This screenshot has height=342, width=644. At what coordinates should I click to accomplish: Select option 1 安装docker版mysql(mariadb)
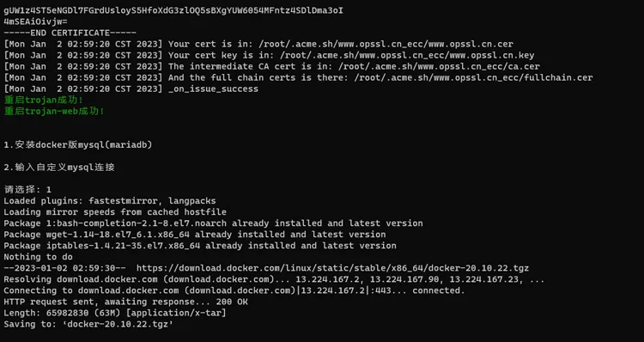click(x=78, y=144)
